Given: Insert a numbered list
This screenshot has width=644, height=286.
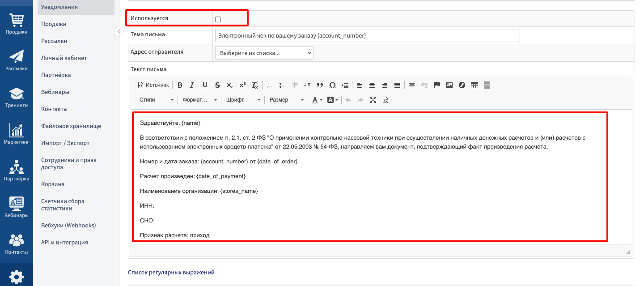Looking at the screenshot, I should [x=270, y=85].
